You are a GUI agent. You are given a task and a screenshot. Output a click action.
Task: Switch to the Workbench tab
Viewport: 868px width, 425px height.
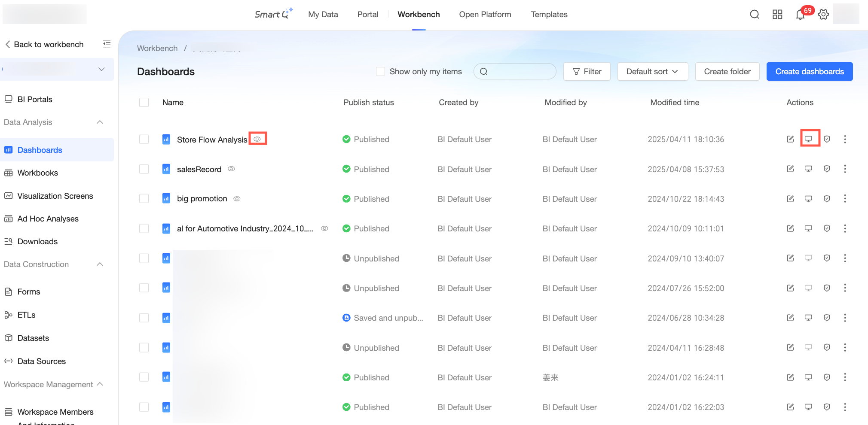(419, 15)
